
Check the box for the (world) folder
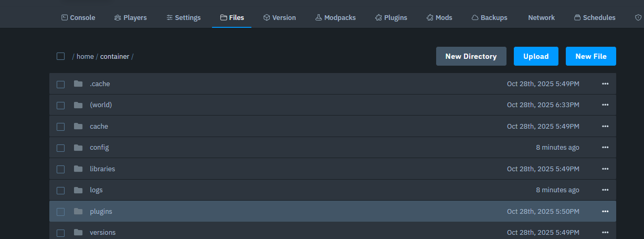pos(61,105)
